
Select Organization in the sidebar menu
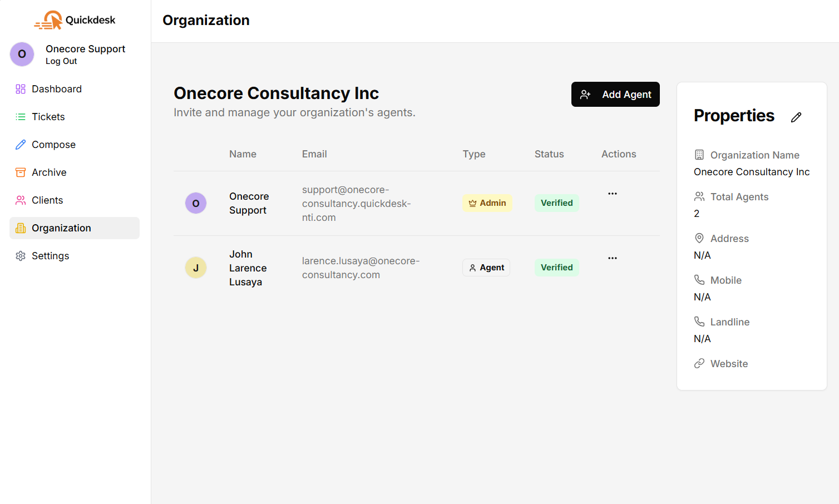[x=61, y=228]
